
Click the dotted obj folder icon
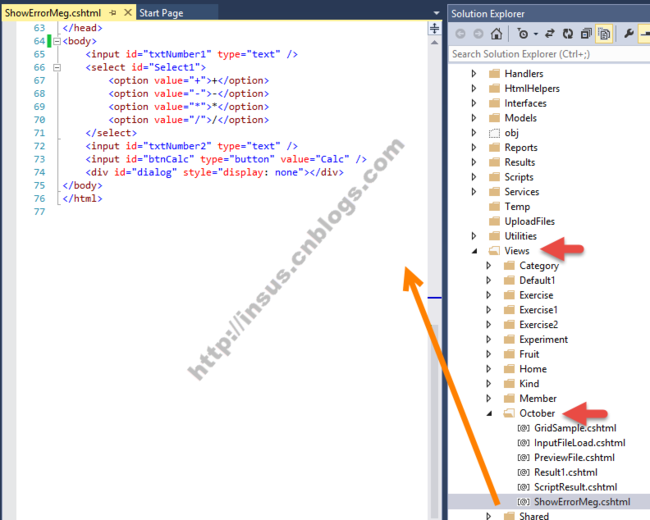494,133
